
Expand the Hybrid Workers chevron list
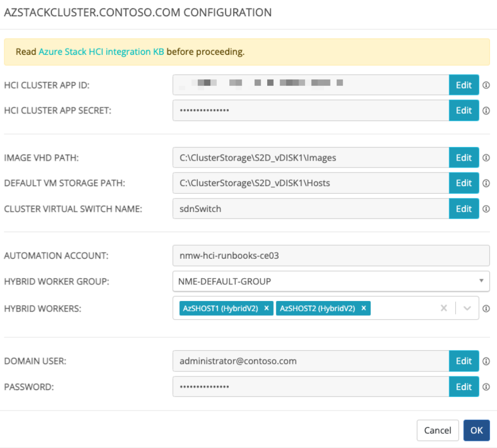[x=467, y=308]
